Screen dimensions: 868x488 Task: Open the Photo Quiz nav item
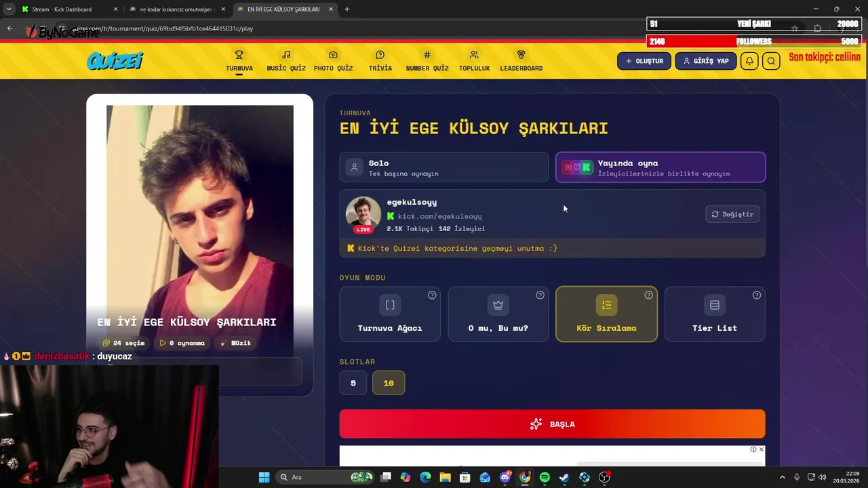point(333,61)
